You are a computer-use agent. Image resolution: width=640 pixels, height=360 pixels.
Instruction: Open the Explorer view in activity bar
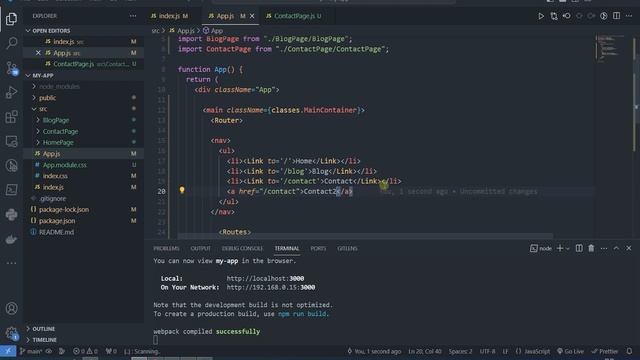pyautogui.click(x=11, y=18)
